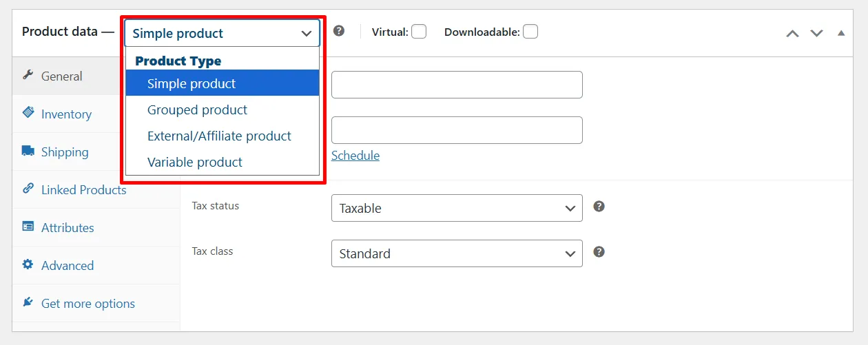
Task: Open the Linked Products tab
Action: tap(96, 189)
